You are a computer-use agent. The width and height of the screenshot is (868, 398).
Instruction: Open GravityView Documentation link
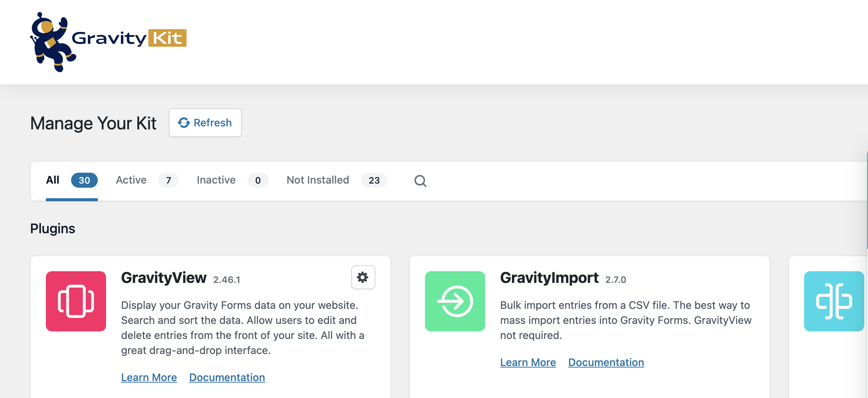point(227,377)
